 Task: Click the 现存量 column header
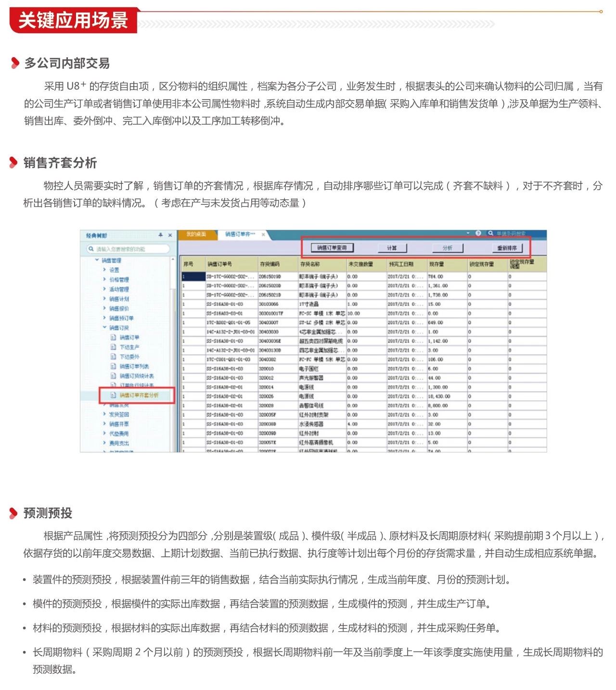tap(447, 264)
